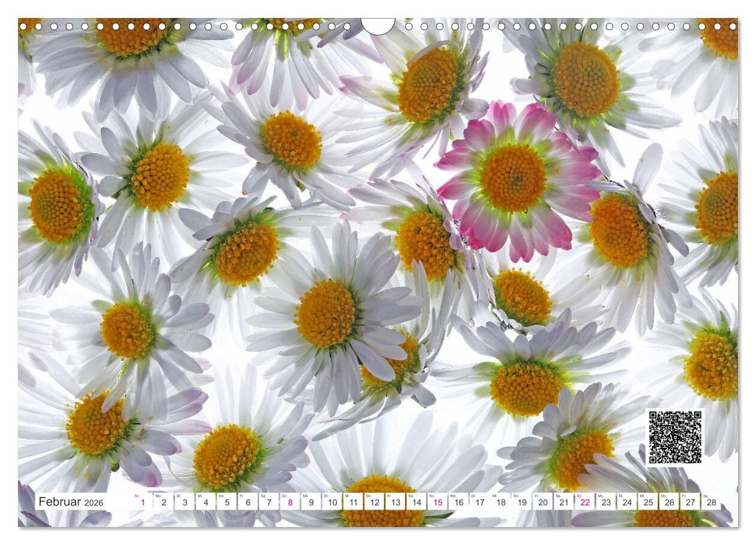Select Friday the 13th date cell
The image size is (756, 545).
(x=395, y=502)
